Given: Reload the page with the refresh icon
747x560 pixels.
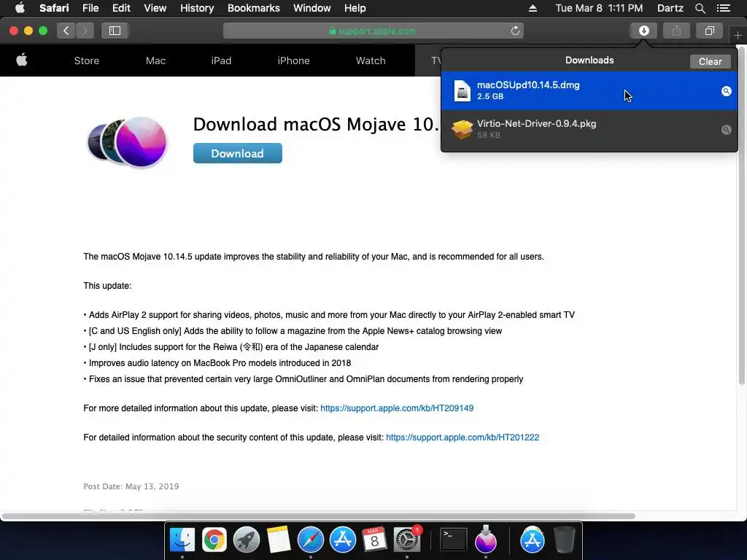Looking at the screenshot, I should 515,31.
